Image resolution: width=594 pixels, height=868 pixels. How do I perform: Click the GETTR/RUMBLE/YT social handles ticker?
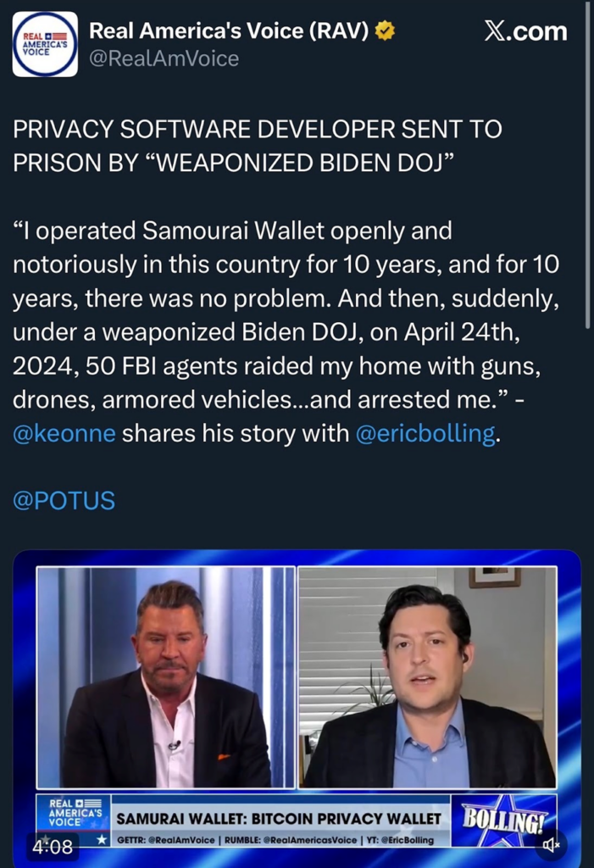275,839
